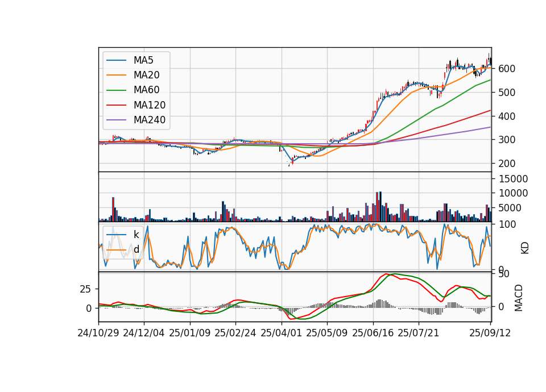Image resolution: width=546 pixels, height=392 pixels.
Task: Click the MA60 legend label
Action: tap(146, 90)
